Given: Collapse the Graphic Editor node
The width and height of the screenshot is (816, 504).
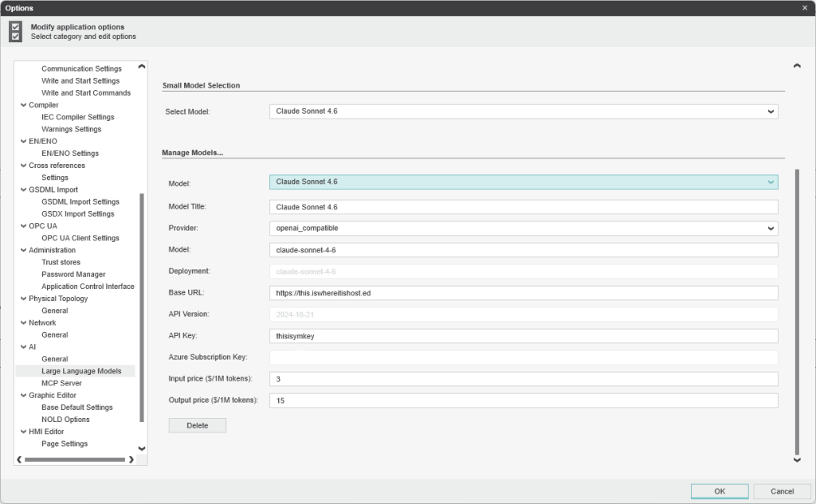Looking at the screenshot, I should click(x=23, y=395).
